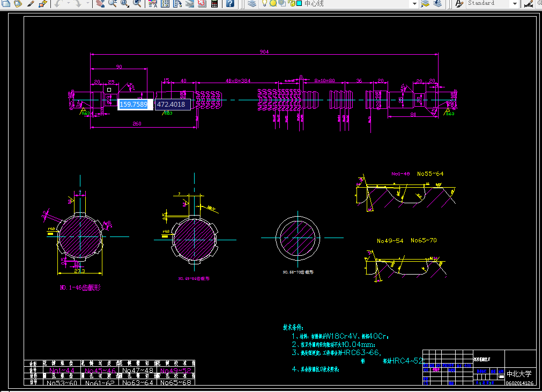Expand the Redo history dropdown arrow

(88, 3)
